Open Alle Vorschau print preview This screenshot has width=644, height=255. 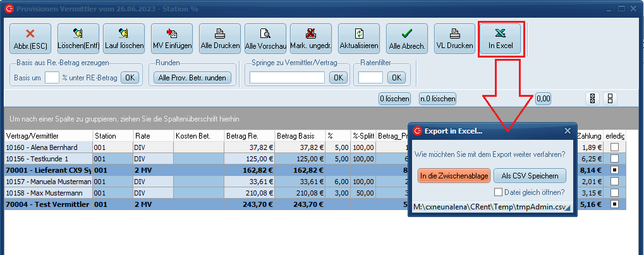(265, 39)
